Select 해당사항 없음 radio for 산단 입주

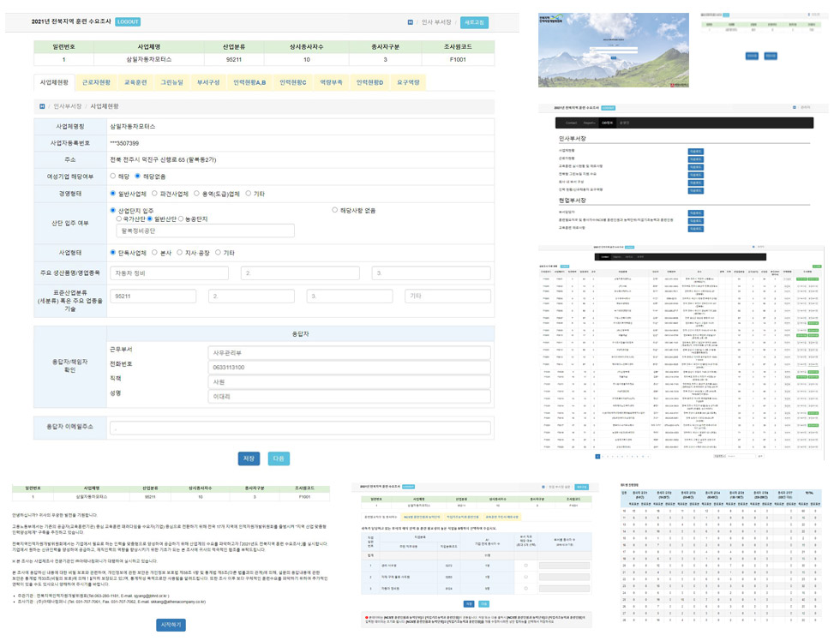(x=334, y=210)
